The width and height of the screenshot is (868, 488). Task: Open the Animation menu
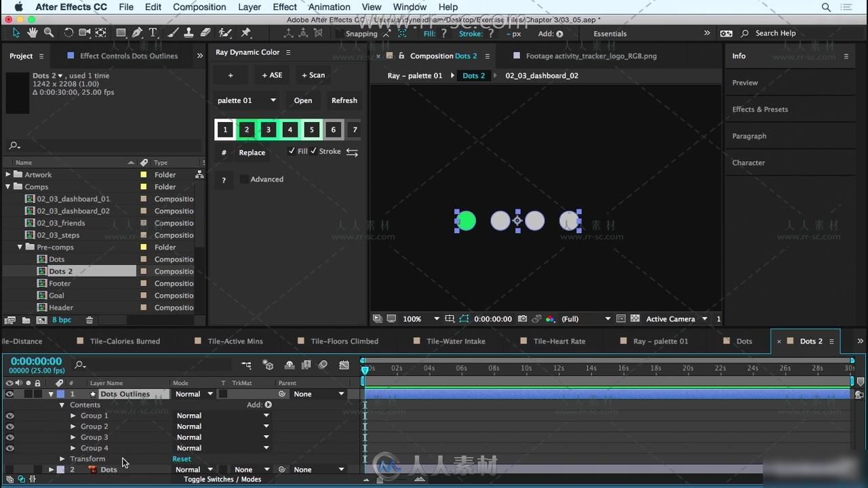point(330,7)
